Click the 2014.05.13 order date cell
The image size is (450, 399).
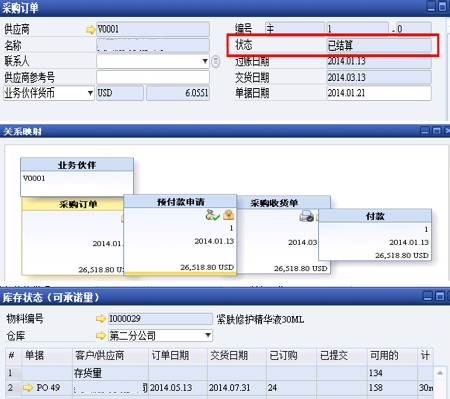click(x=178, y=388)
